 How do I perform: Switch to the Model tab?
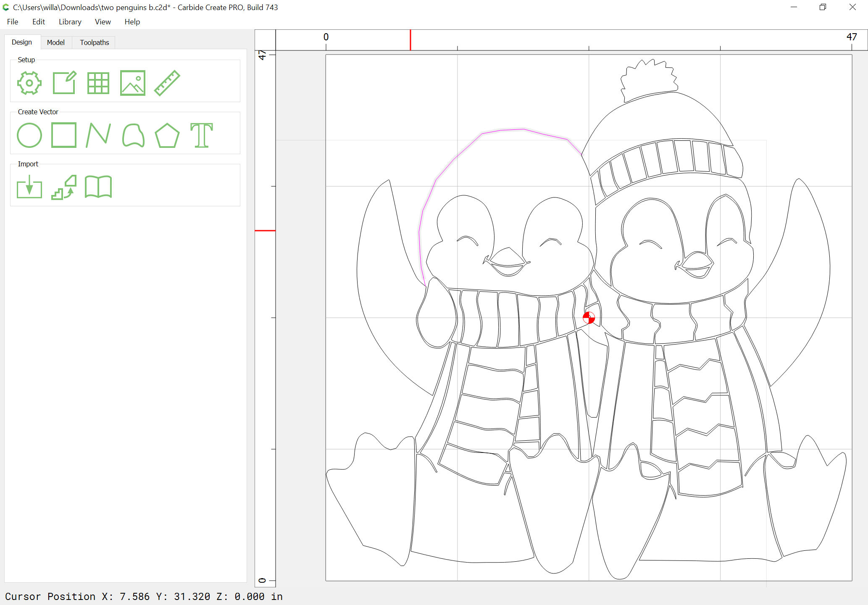click(x=56, y=42)
